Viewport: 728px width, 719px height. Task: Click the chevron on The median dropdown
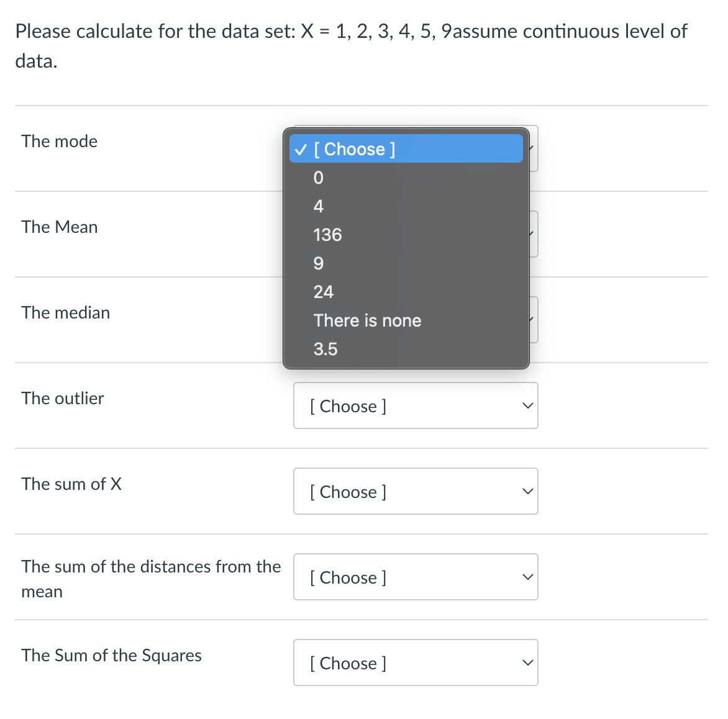(529, 319)
